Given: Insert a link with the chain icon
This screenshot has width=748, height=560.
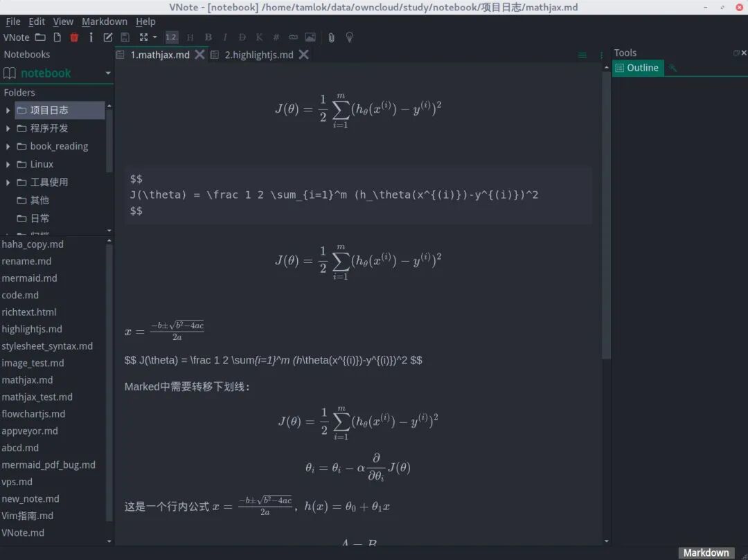Looking at the screenshot, I should click(x=292, y=37).
